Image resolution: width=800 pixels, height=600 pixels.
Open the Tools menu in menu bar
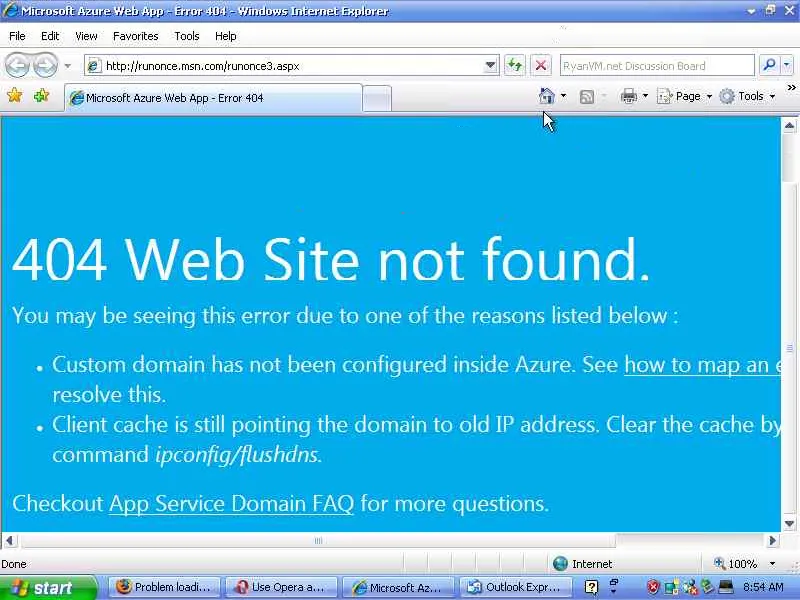tap(187, 36)
